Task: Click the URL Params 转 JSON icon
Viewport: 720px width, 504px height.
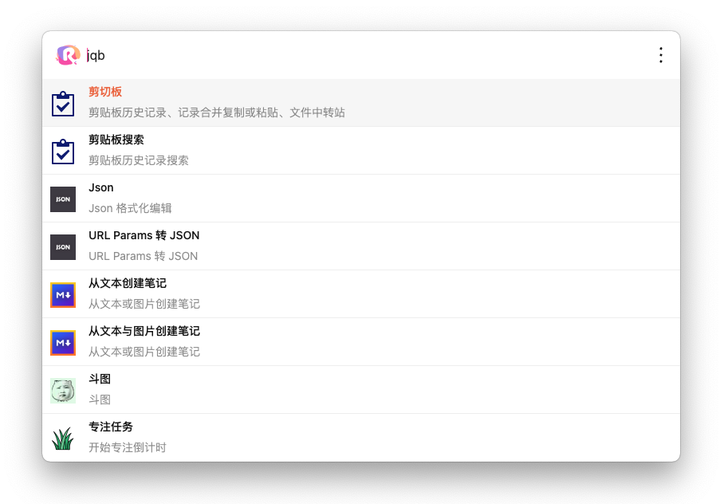Action: point(63,247)
